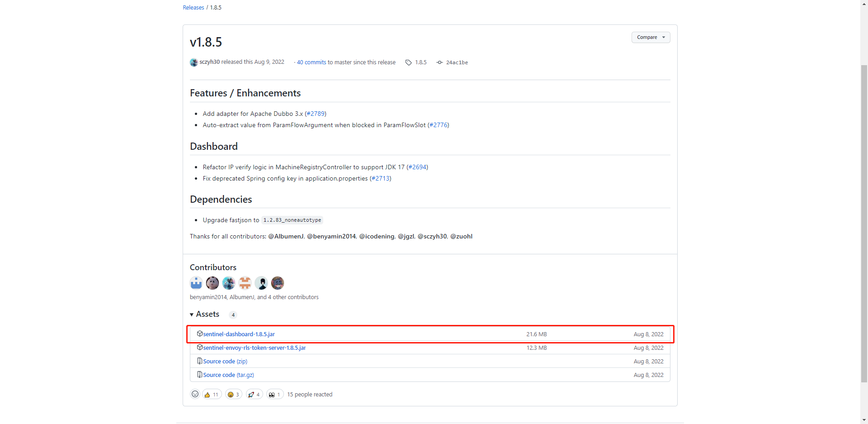868x424 pixels.
Task: Open commit 24ac1be
Action: tap(457, 62)
